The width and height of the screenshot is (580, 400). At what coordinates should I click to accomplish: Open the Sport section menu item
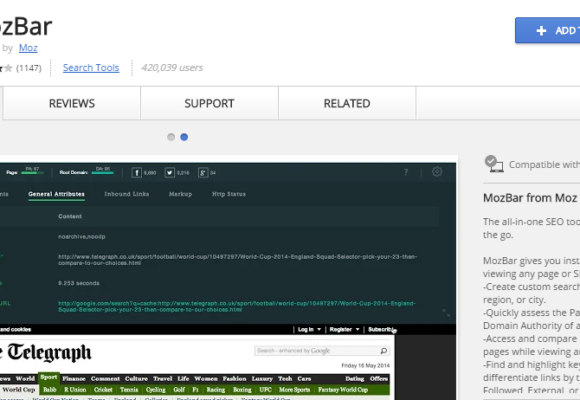tap(49, 377)
